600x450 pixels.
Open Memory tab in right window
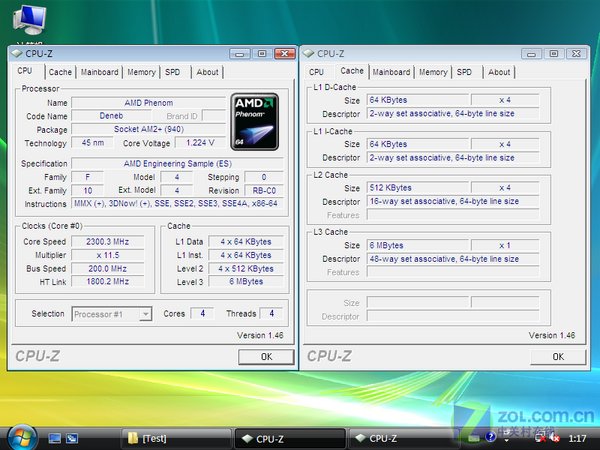433,72
